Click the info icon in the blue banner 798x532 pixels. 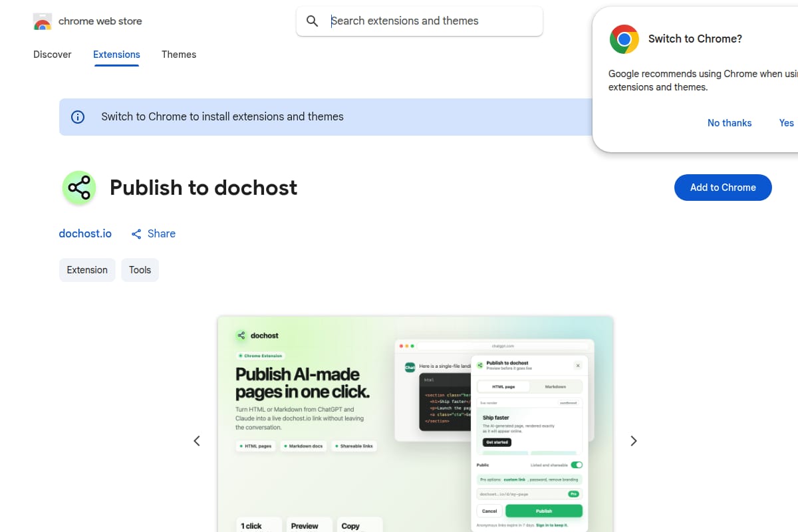(78, 117)
